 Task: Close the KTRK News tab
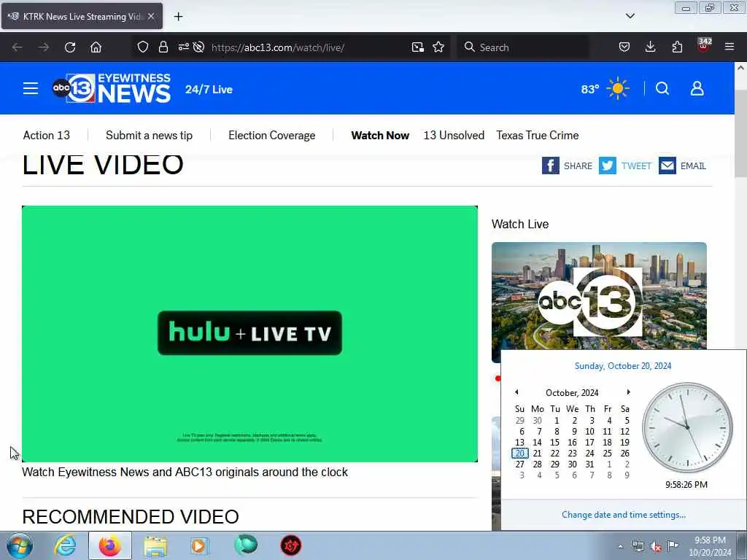click(x=151, y=16)
